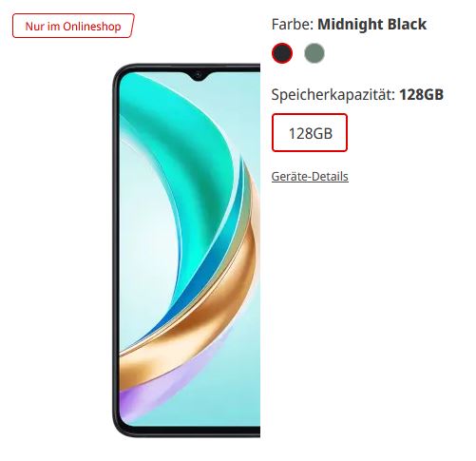The image size is (476, 461).
Task: Open the smartphone product image
Action: pos(186,250)
